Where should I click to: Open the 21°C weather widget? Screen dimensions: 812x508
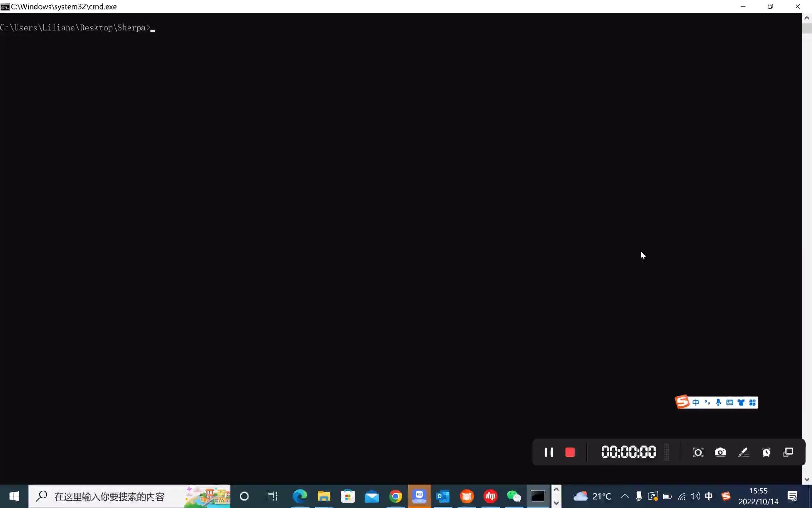[x=592, y=496]
